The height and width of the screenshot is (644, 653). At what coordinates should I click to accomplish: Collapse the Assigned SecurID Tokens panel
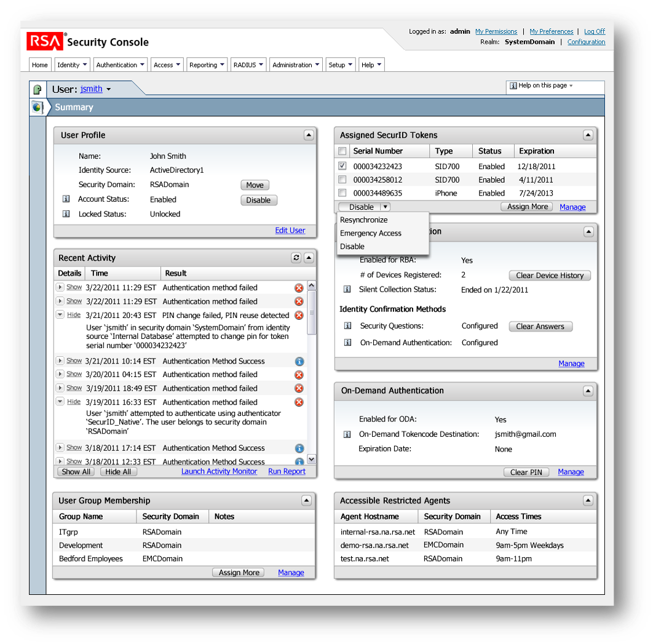[x=588, y=135]
